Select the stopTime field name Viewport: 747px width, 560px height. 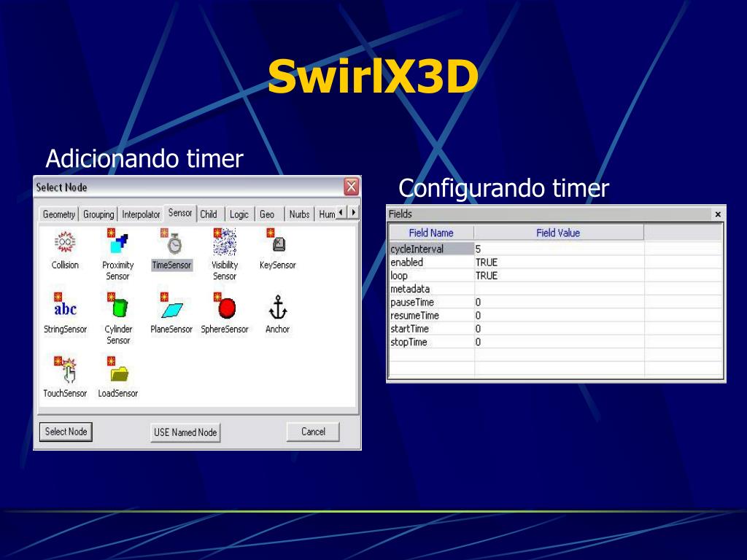431,343
